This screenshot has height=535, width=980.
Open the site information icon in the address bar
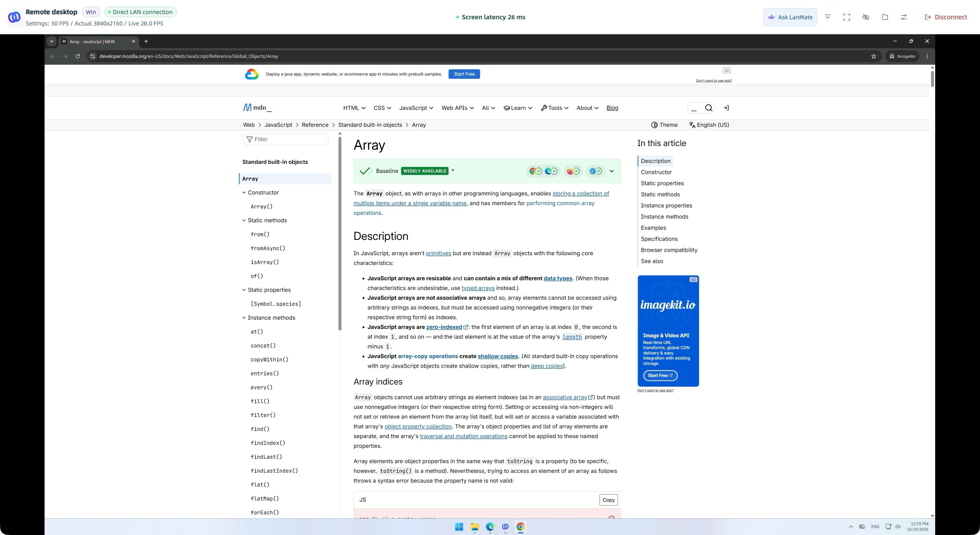click(x=92, y=56)
